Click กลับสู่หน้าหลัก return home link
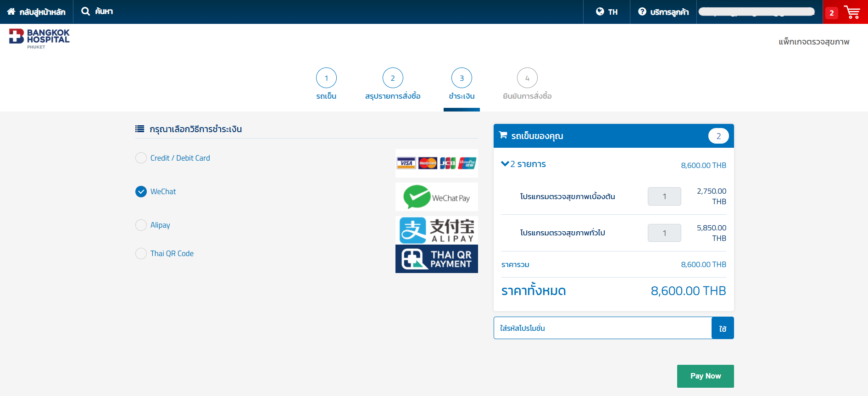 [36, 12]
